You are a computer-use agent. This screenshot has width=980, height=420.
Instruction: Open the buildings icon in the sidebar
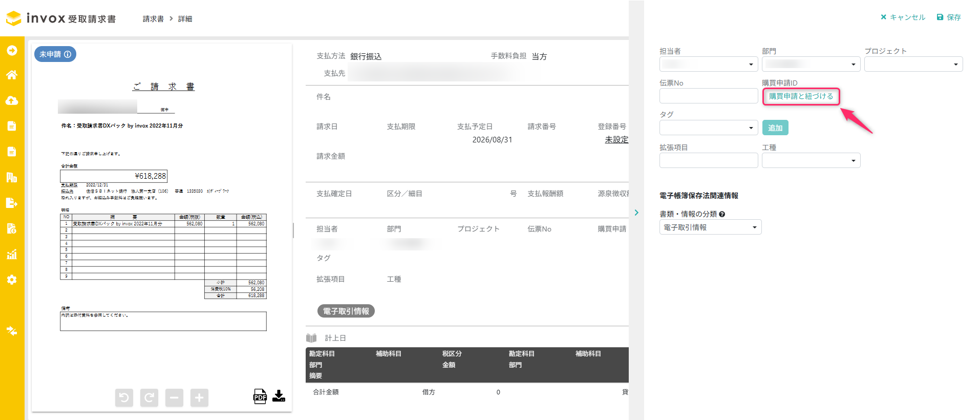(x=12, y=177)
